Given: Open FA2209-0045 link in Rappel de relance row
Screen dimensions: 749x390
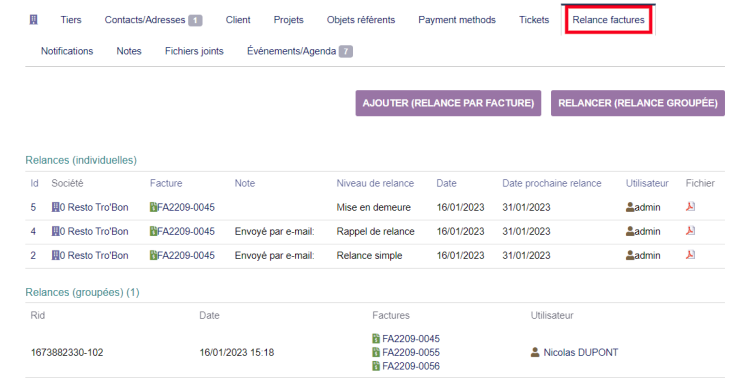Looking at the screenshot, I should pyautogui.click(x=186, y=231).
